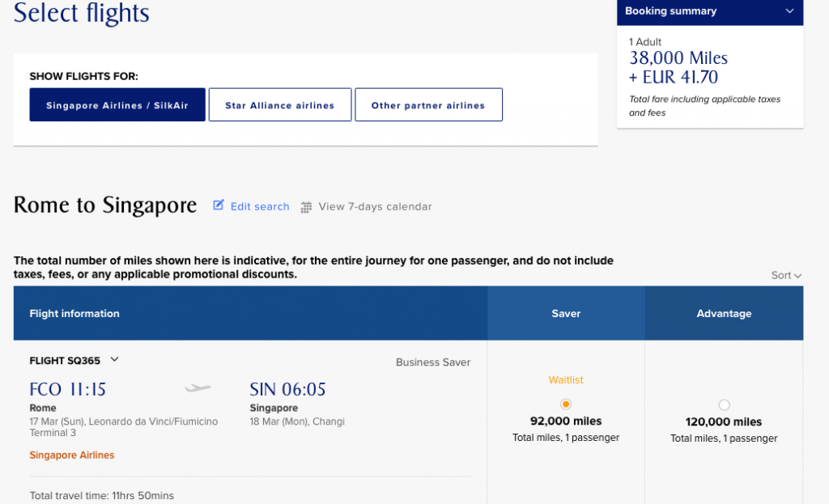Click the pencil icon beside Edit search
This screenshot has height=504, width=829.
(x=219, y=205)
